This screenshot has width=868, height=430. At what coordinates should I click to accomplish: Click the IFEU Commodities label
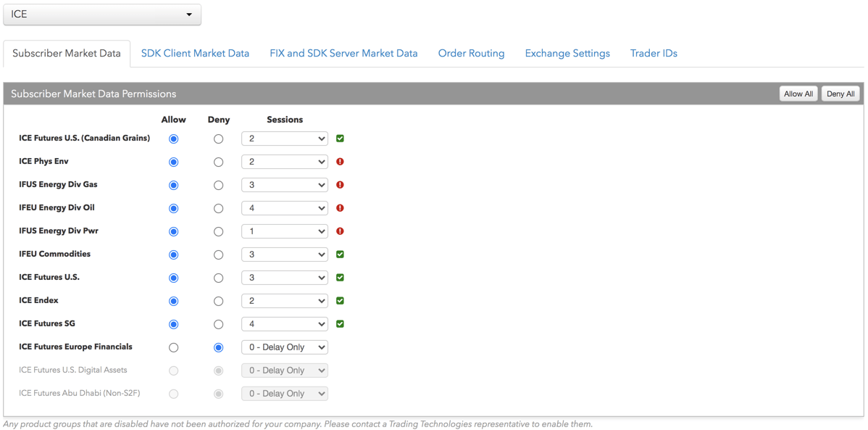(55, 254)
